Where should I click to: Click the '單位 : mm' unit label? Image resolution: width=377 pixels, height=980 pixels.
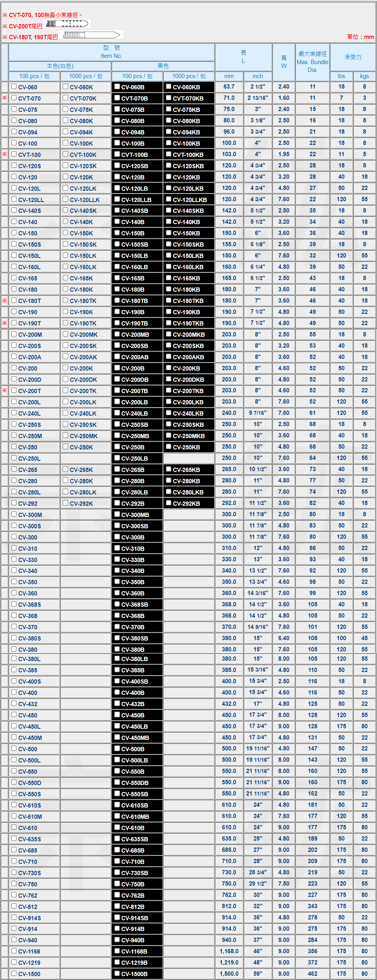tap(360, 37)
